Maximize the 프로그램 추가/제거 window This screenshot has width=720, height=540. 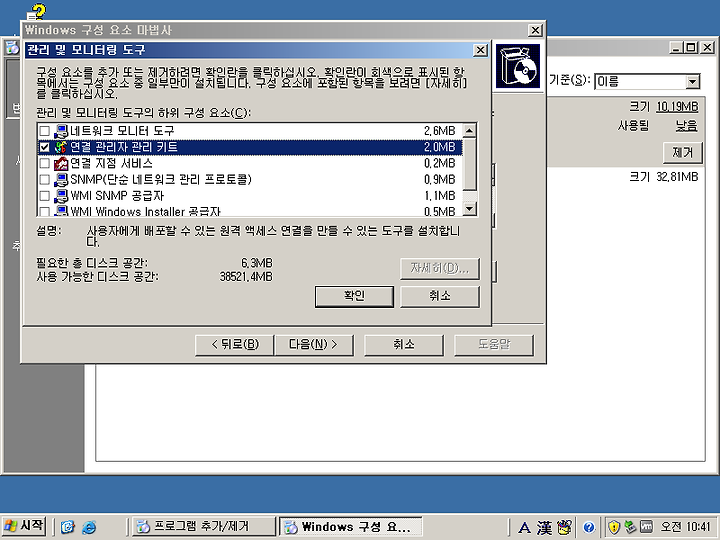[x=691, y=47]
